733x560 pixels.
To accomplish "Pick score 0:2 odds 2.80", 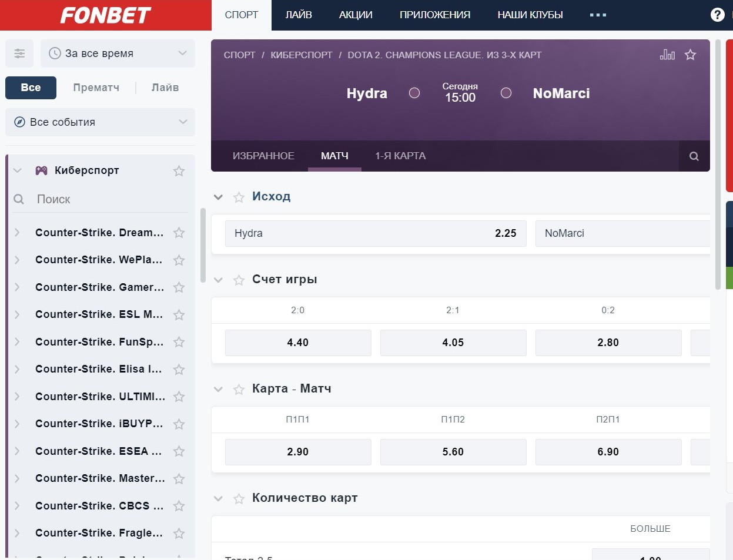I will click(608, 343).
